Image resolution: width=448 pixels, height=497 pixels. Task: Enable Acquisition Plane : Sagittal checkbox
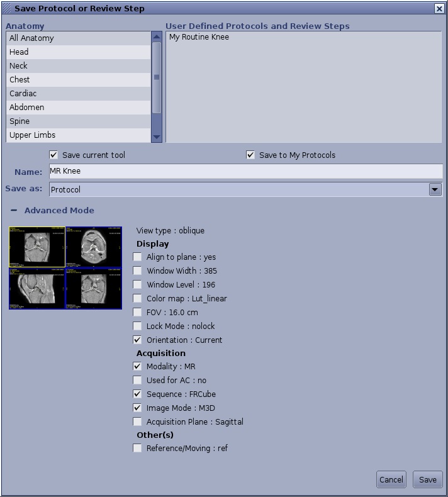138,422
